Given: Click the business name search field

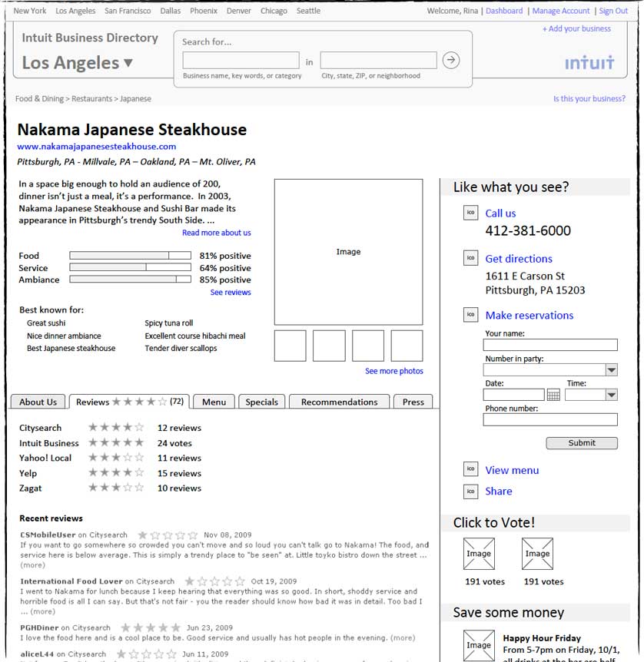Looking at the screenshot, I should coord(241,61).
